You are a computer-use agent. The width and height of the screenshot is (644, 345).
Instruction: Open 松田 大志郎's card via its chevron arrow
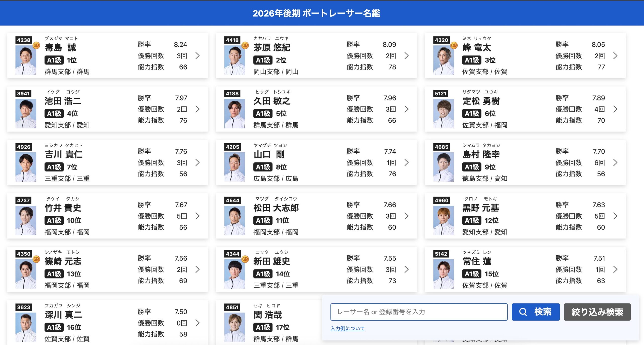click(407, 216)
